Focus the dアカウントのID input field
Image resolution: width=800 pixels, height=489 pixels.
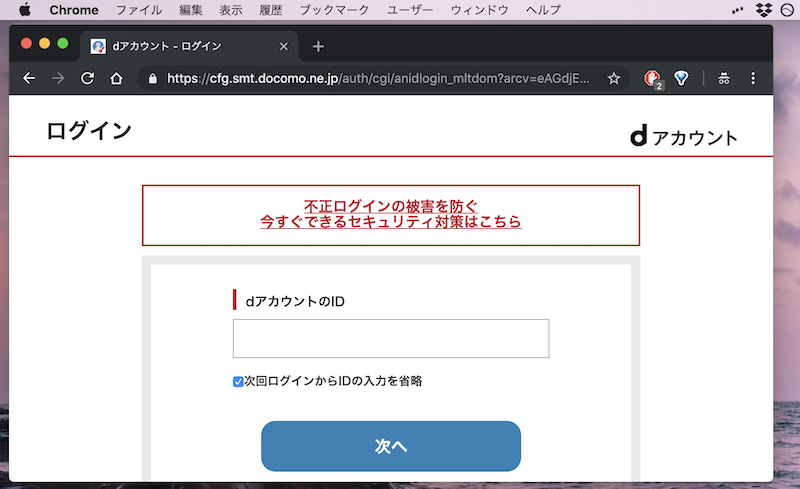point(390,338)
